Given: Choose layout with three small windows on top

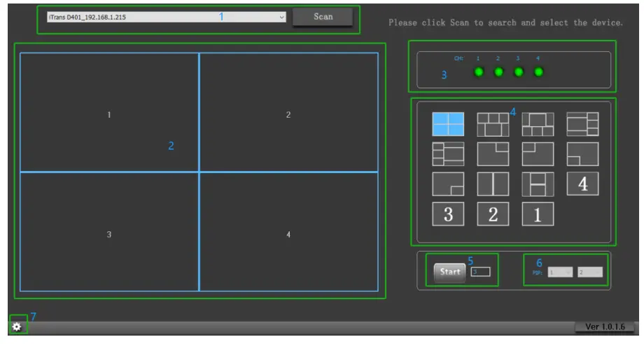Looking at the screenshot, I should (x=493, y=124).
